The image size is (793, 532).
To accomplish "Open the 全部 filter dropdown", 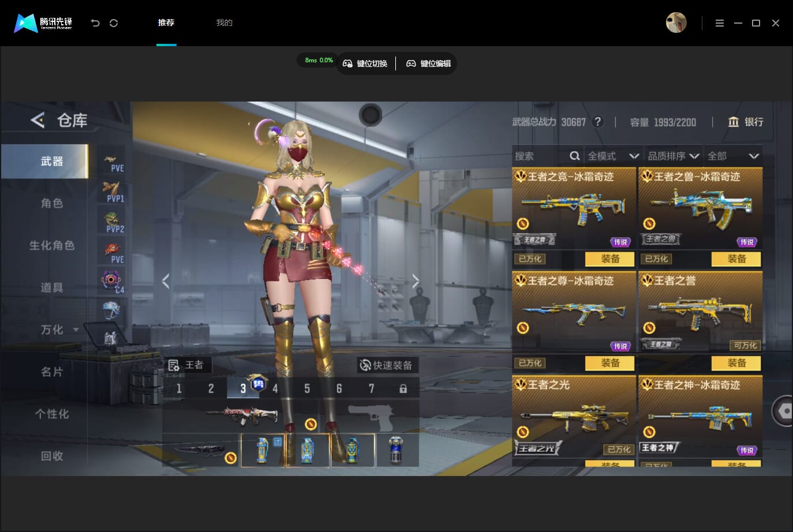I will [x=733, y=156].
